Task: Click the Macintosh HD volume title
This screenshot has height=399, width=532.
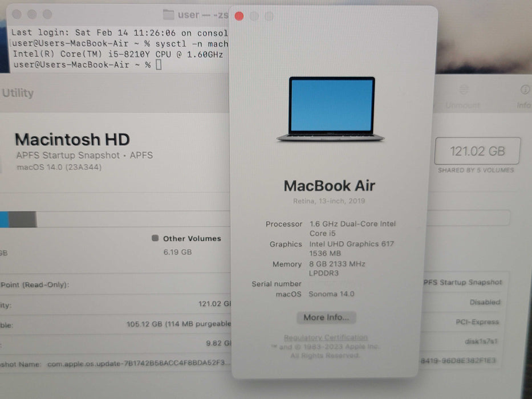Action: pyautogui.click(x=72, y=140)
